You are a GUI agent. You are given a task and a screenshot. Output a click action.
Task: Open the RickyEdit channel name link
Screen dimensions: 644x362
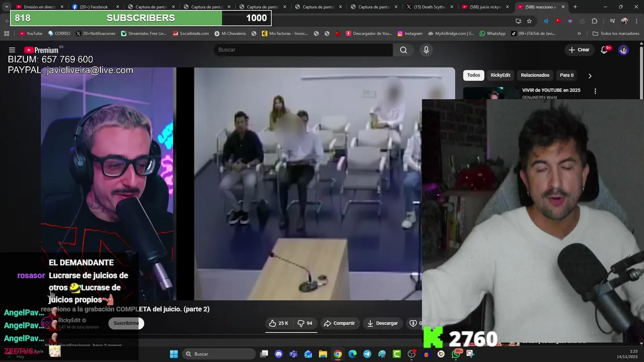pyautogui.click(x=69, y=320)
